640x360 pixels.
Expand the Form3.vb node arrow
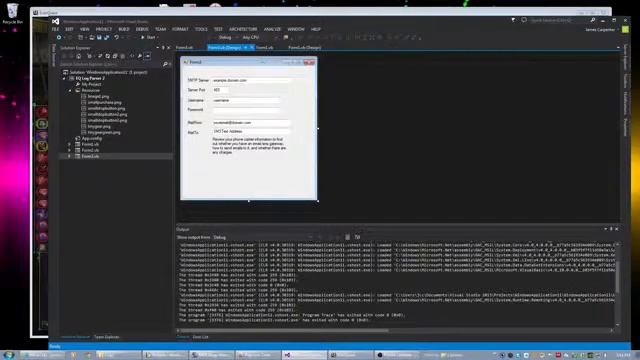pos(69,156)
